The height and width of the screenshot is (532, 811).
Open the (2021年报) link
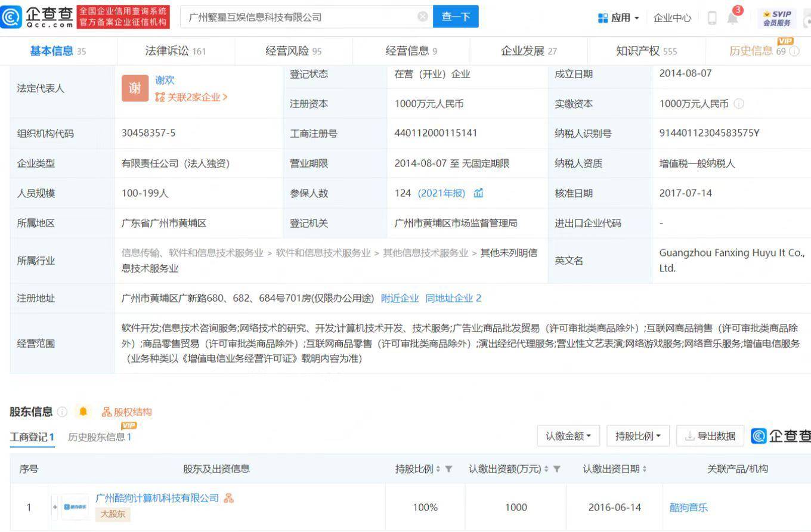tap(442, 193)
